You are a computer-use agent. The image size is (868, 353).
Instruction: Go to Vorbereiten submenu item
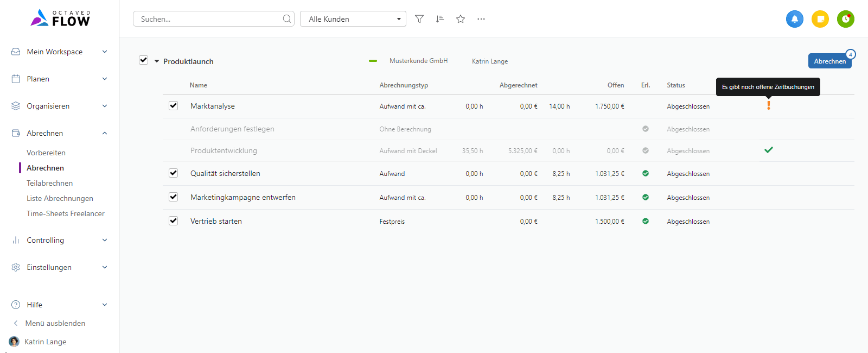coord(46,153)
